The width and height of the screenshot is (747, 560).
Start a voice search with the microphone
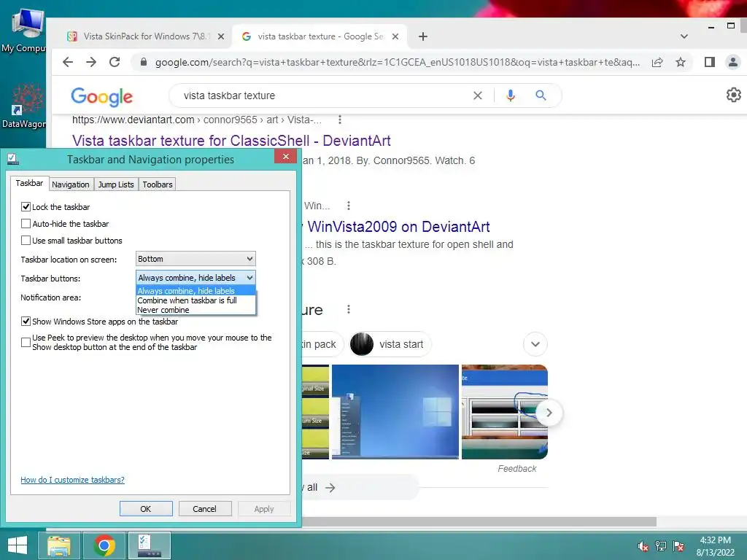point(510,96)
